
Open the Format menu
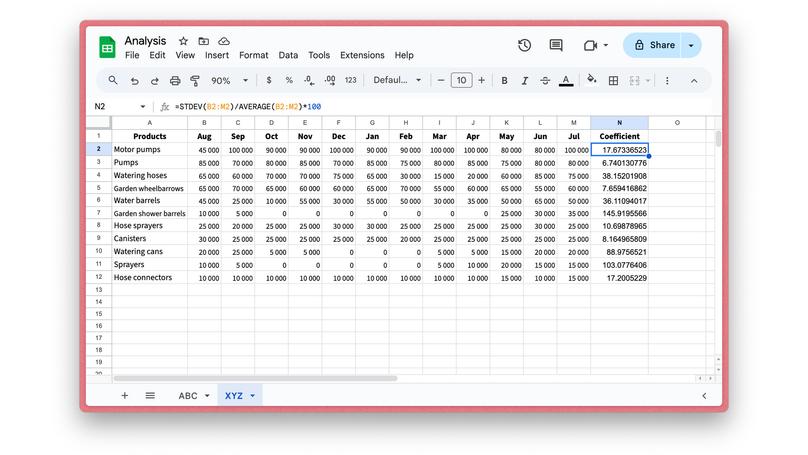coord(254,55)
